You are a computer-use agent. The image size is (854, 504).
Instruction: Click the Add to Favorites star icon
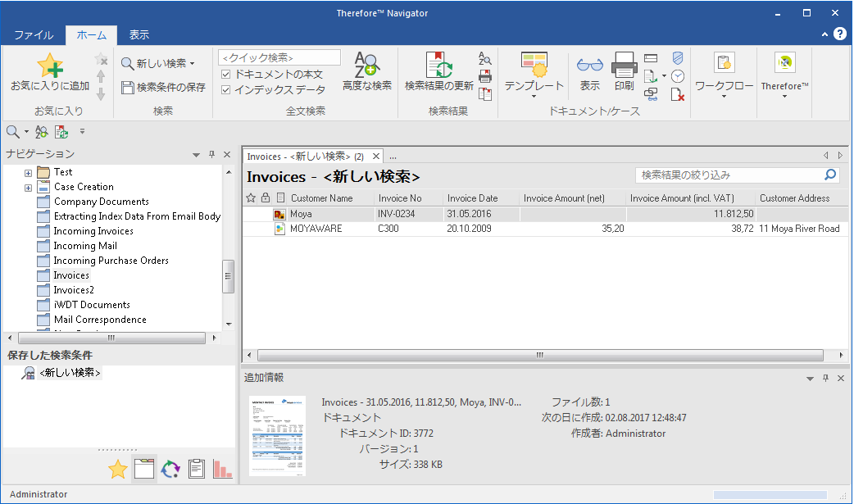(49, 66)
